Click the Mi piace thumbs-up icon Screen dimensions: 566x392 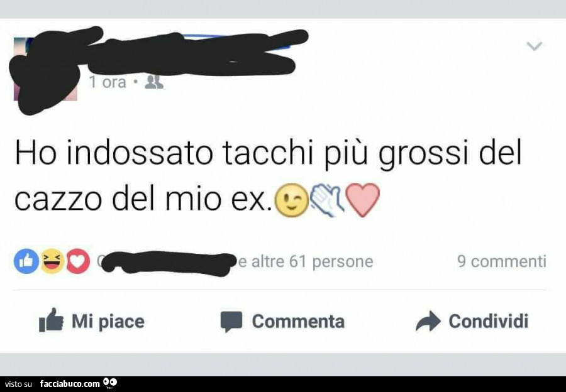51,320
